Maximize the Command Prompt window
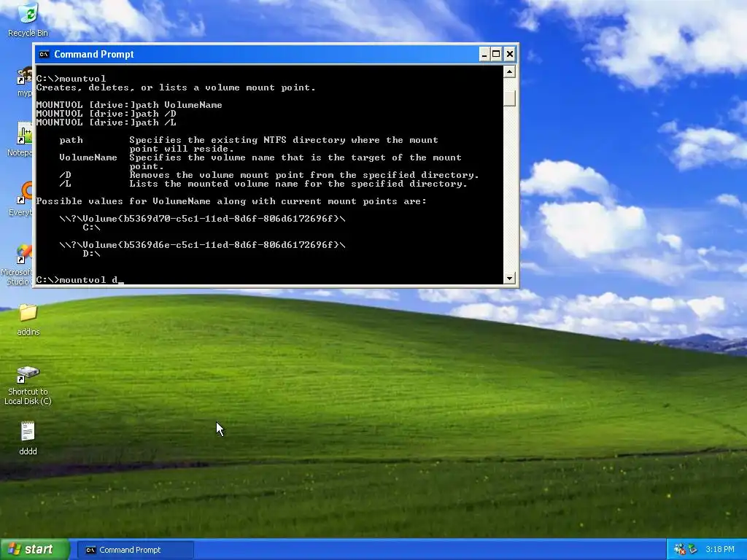This screenshot has width=747, height=560. tap(496, 54)
